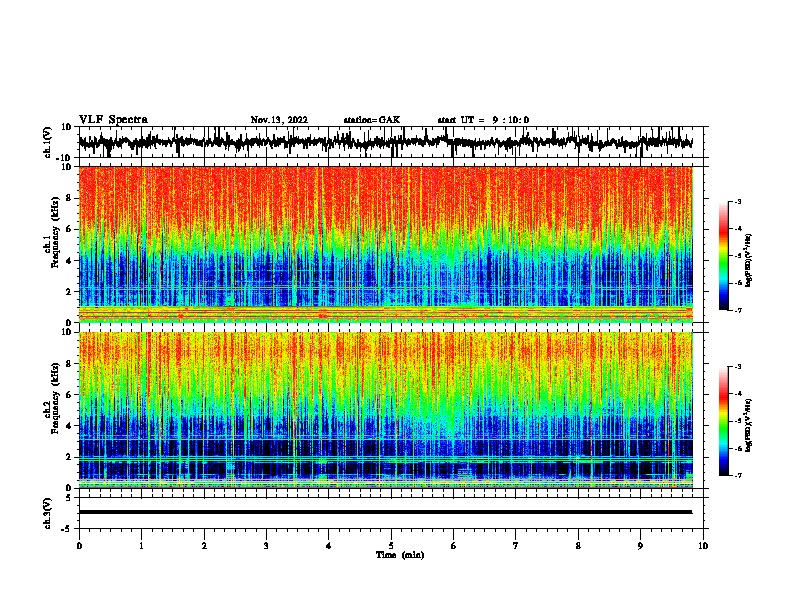Viewport: 792px width, 612px height.
Task: Click the "4" tick on the time axis
Action: (329, 546)
